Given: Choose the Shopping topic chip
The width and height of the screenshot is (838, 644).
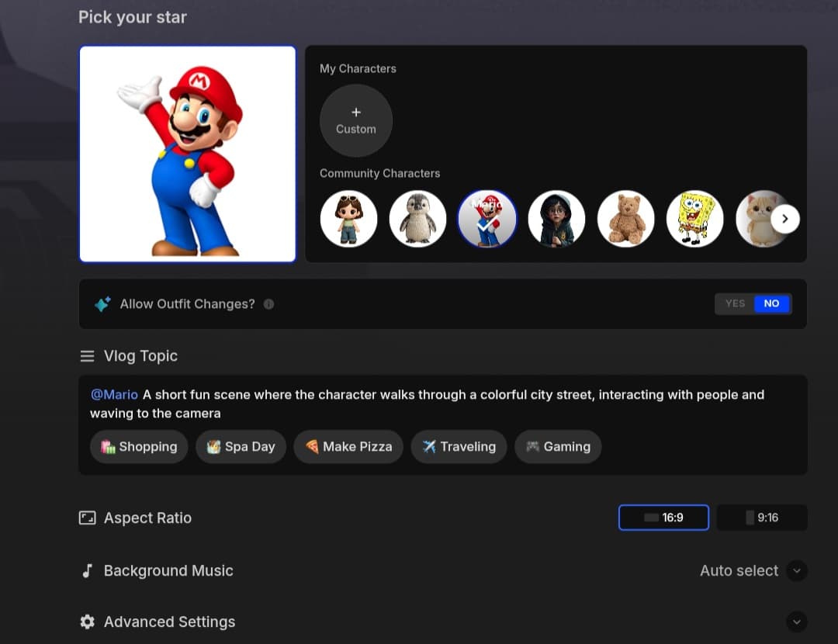Looking at the screenshot, I should [x=139, y=447].
